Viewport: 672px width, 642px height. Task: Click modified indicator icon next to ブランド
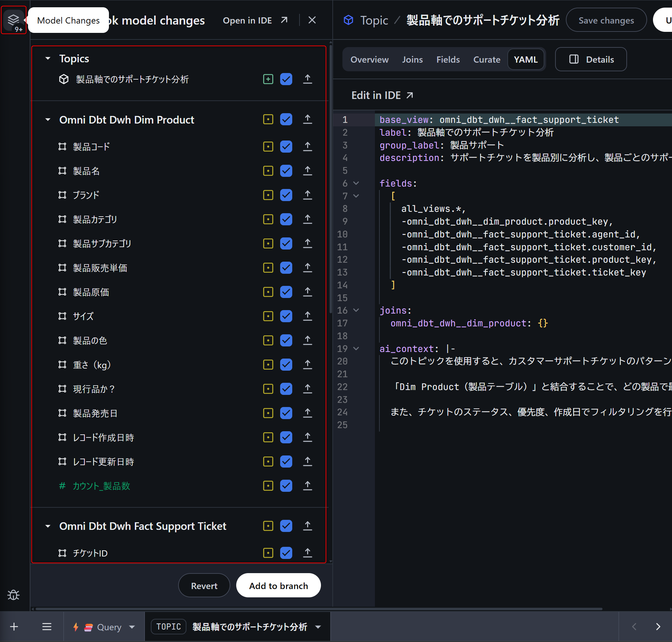[x=268, y=195]
